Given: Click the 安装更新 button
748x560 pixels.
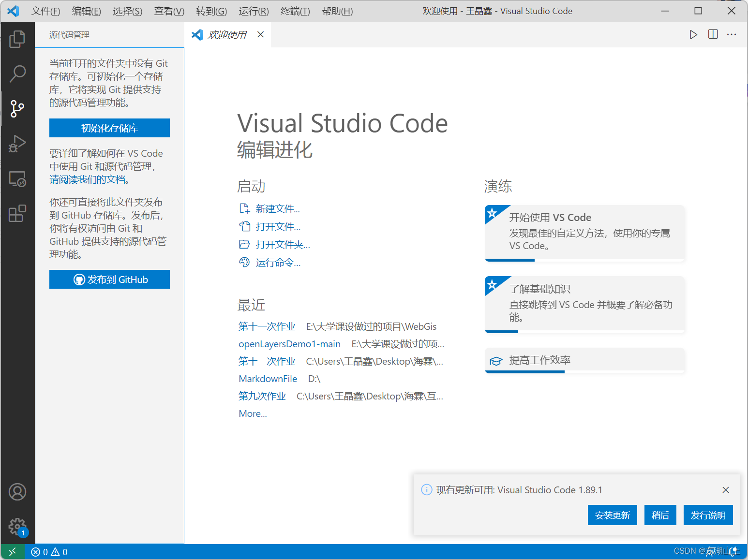Looking at the screenshot, I should 612,515.
